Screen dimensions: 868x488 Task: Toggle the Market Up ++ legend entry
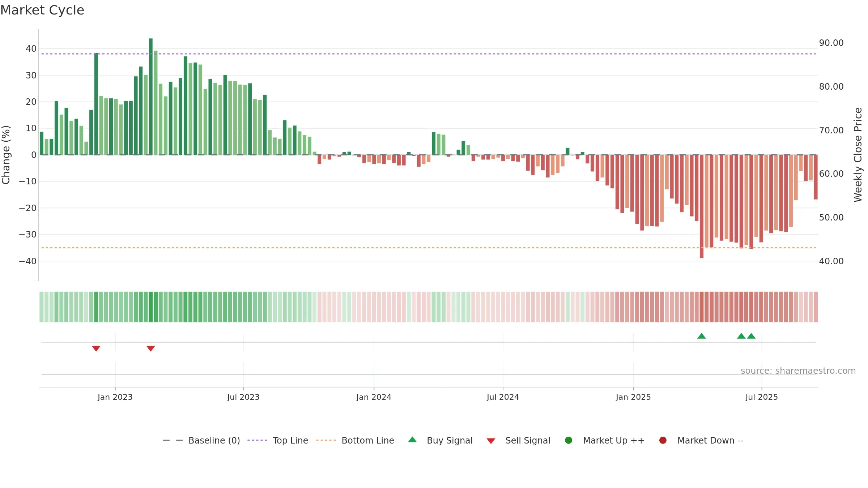tap(605, 440)
